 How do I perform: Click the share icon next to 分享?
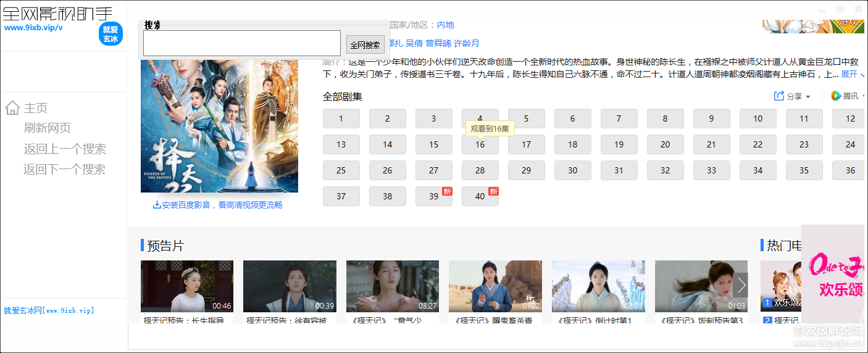click(x=779, y=96)
